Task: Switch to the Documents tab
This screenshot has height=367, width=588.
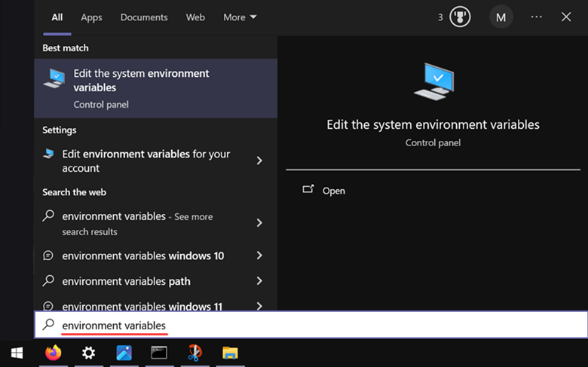Action: (144, 17)
